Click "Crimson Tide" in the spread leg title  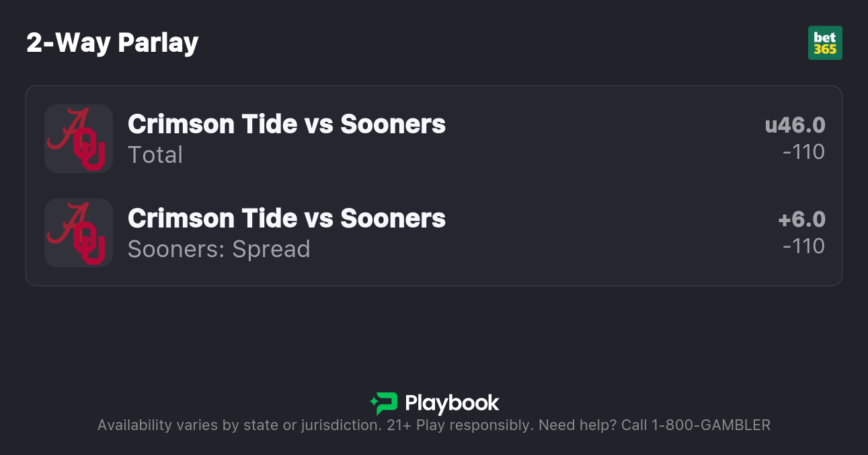pyautogui.click(x=203, y=218)
